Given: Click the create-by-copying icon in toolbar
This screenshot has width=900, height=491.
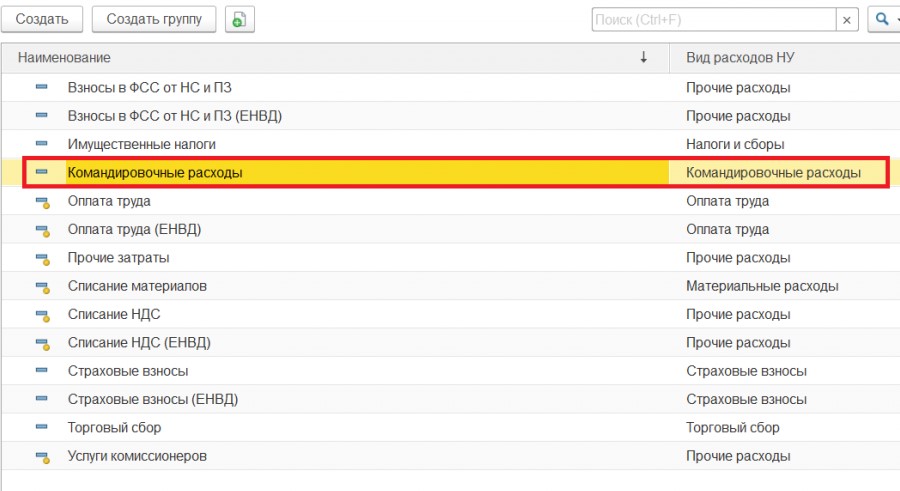Looking at the screenshot, I should click(x=239, y=19).
